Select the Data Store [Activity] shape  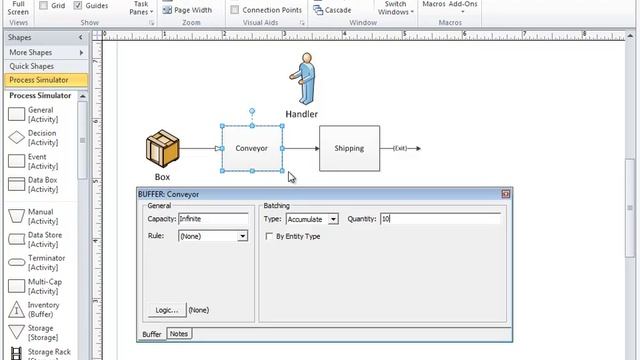[x=35, y=240]
